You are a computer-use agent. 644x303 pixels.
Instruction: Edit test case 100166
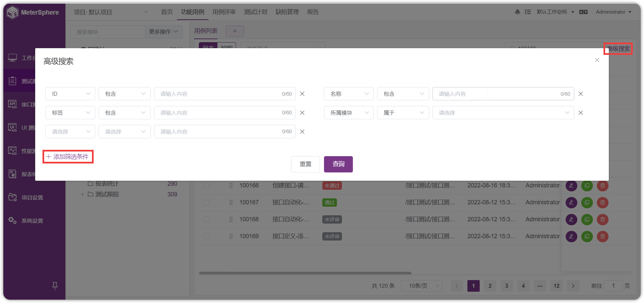point(571,186)
